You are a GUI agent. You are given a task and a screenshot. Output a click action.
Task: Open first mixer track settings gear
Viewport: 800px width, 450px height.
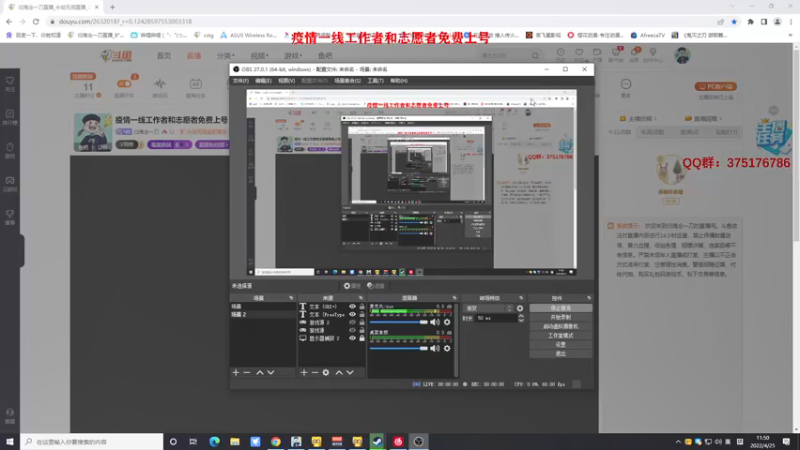point(447,322)
